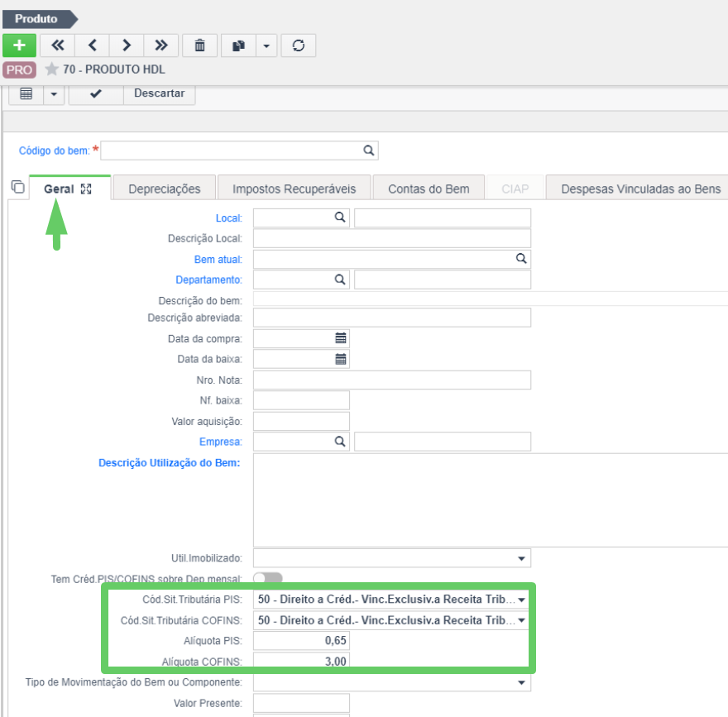Screen dimensions: 728x717
Task: Confirm changes with the checkmark button
Action: 96,93
